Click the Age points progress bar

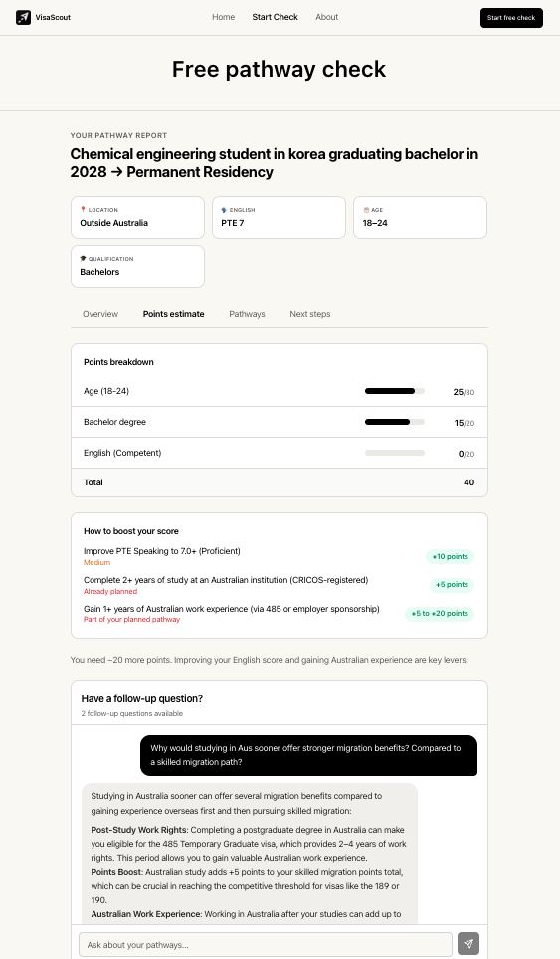point(394,391)
